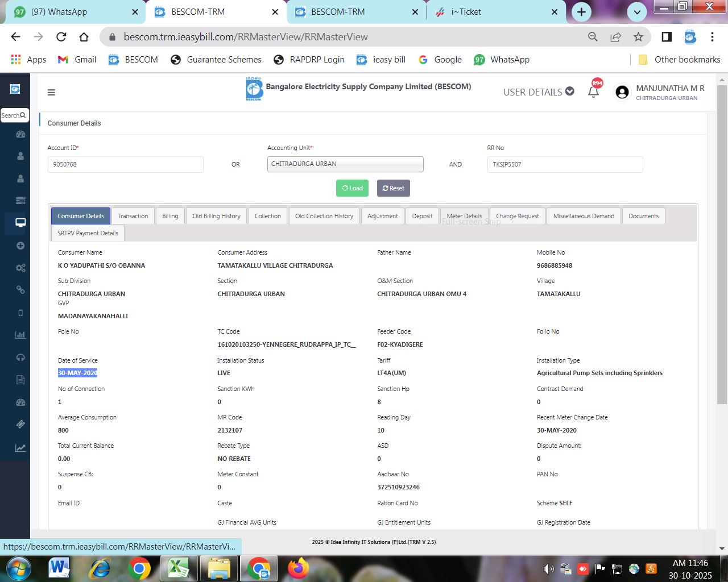Screen dimensions: 728x582
Task: Open the RAPDRP Login bookmark
Action: click(309, 60)
